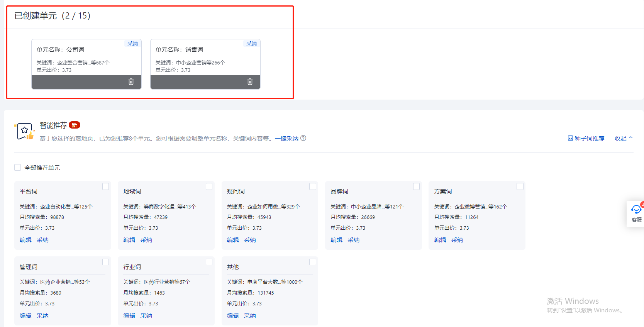Image resolution: width=644 pixels, height=327 pixels.
Task: Adopt the 平台词 unit
Action: [42, 240]
